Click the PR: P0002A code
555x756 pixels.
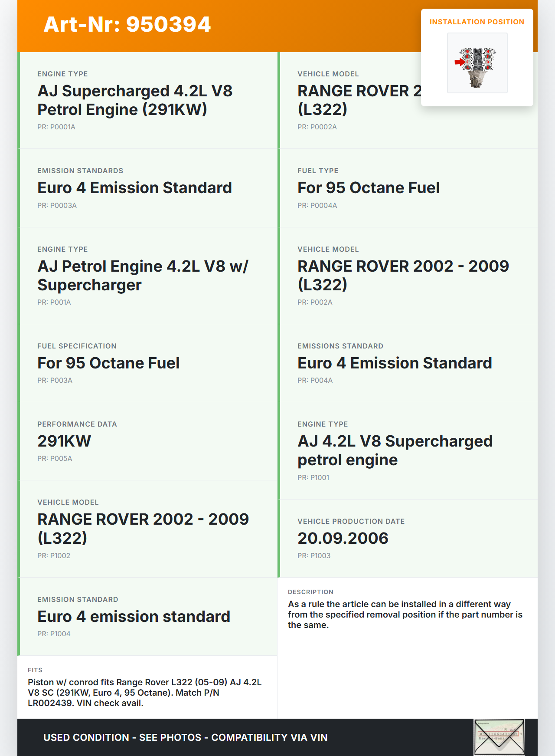(x=317, y=127)
